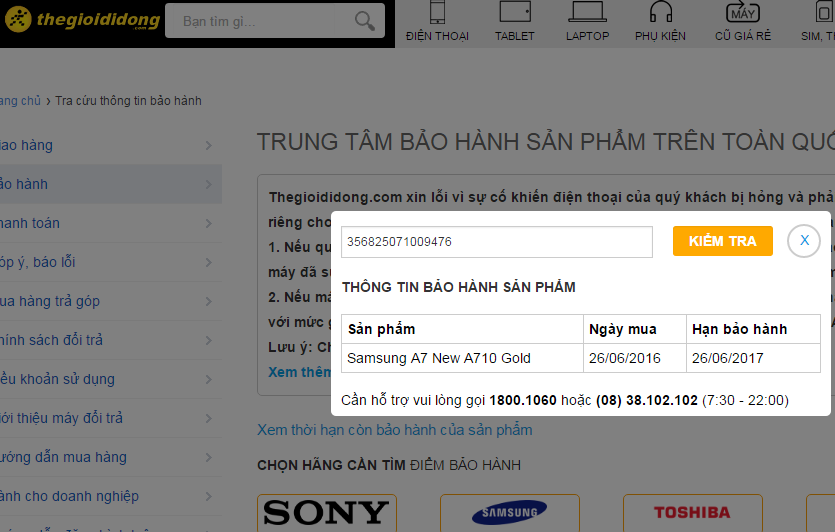Open 'Hướng dẫn mua hàng' sidebar item
This screenshot has width=835, height=532.
point(111,457)
